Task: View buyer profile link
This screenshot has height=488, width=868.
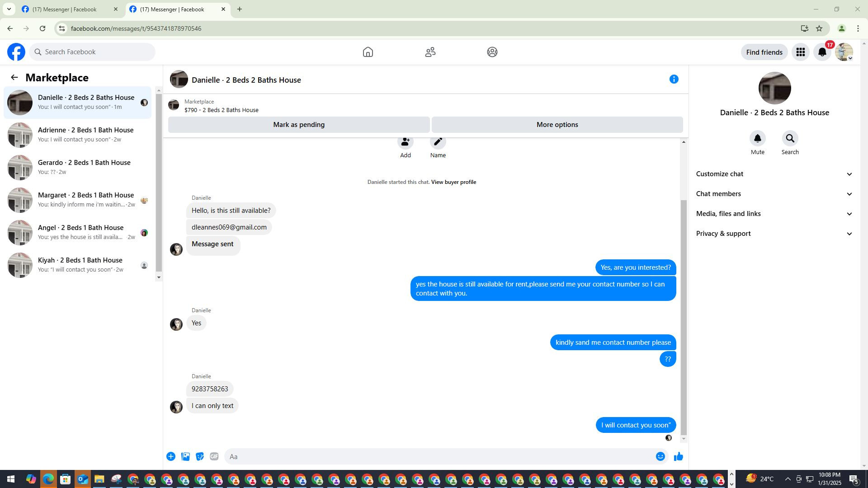Action: pos(453,183)
